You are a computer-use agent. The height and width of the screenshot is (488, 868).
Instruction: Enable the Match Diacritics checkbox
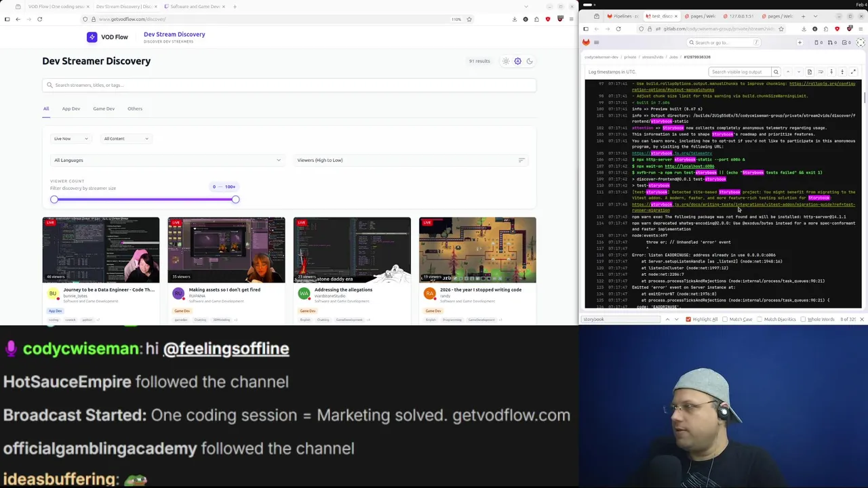point(761,319)
